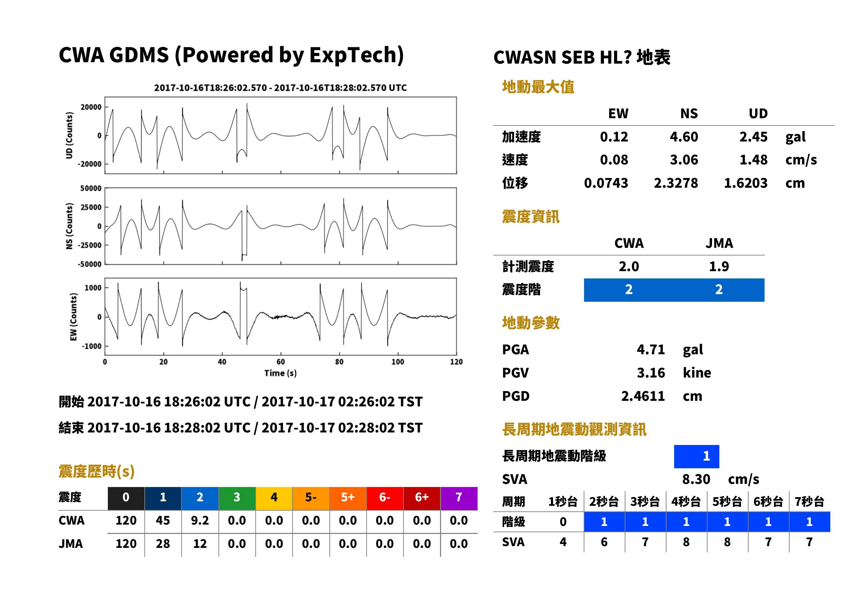This screenshot has width=863, height=616.
Task: Click the black intensity 0 color swatch
Action: (x=126, y=499)
